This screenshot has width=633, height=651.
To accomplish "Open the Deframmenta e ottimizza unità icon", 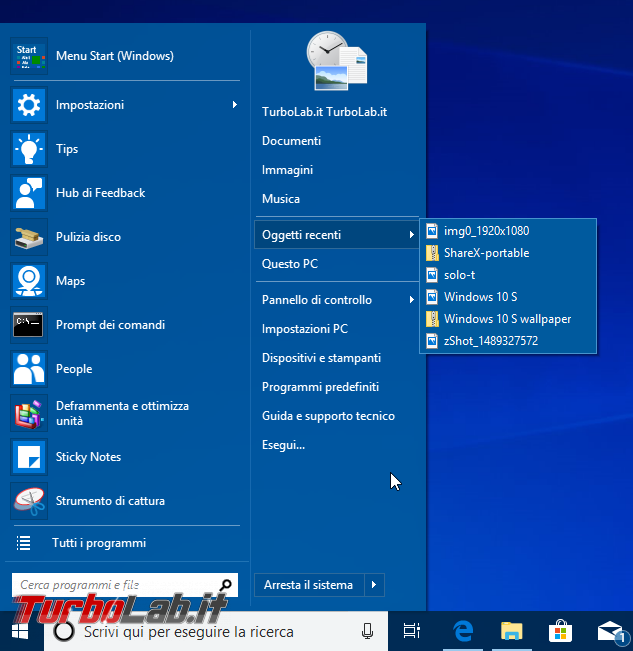I will (x=29, y=413).
